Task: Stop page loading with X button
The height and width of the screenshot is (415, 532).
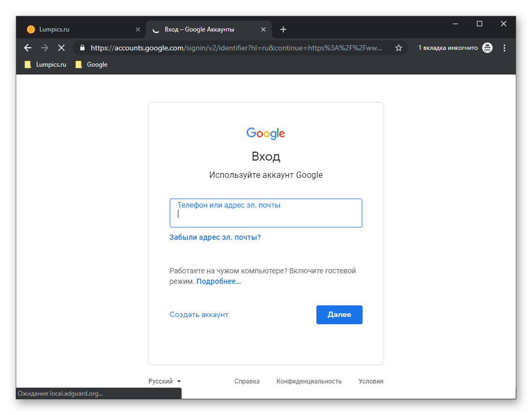Action: pos(61,48)
